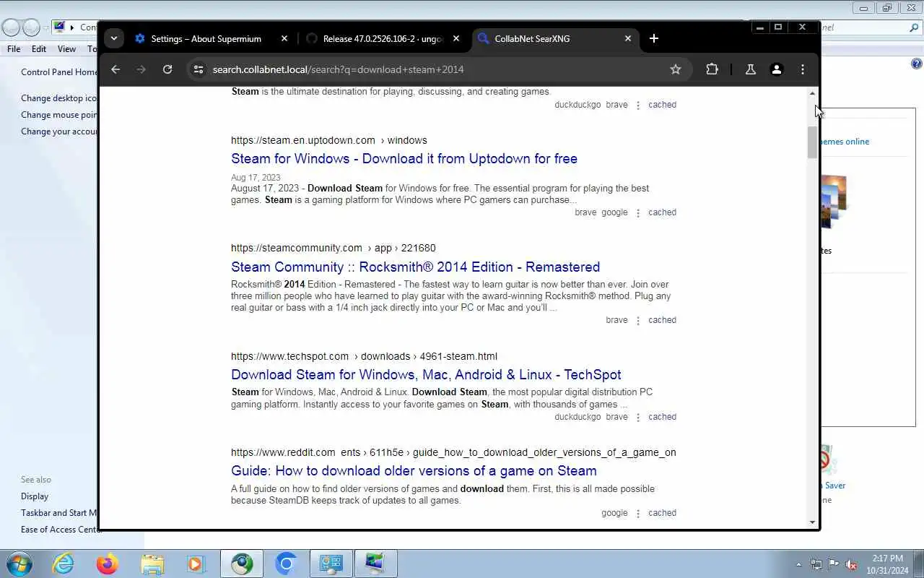Open Ease of Access Center link

click(59, 530)
